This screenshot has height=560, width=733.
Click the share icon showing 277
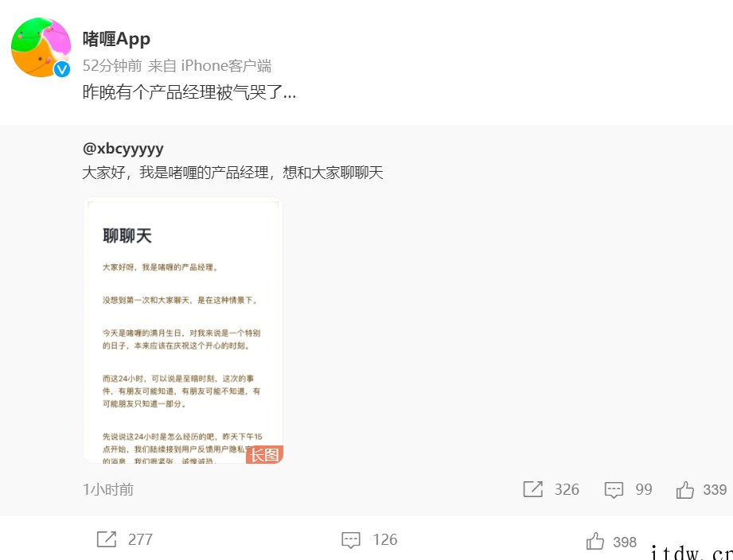(107, 539)
